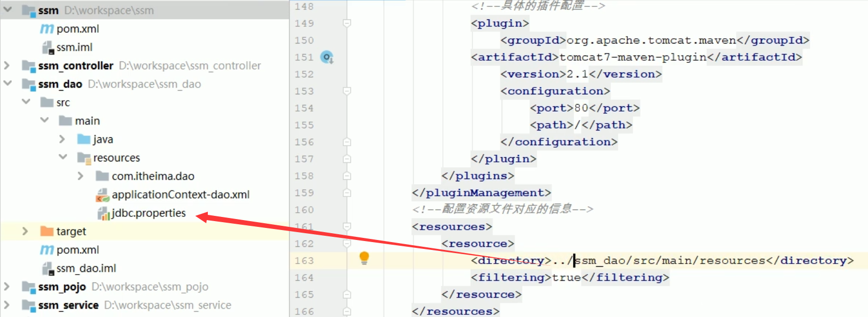The width and height of the screenshot is (868, 317).
Task: Click the groupId value org.apache.tomcat.maven
Action: (x=651, y=40)
